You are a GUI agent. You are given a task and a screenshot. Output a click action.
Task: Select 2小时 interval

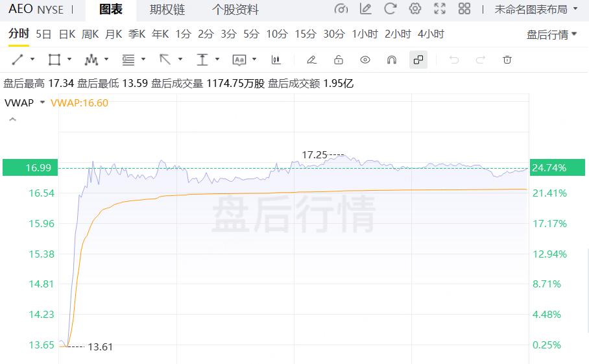[398, 34]
